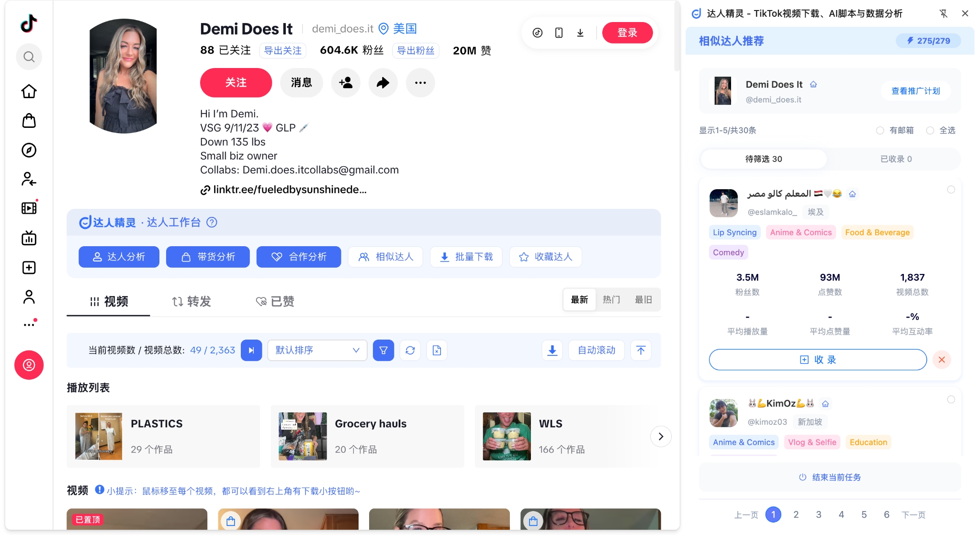Click 批量下载 button
980x535 pixels.
(466, 257)
